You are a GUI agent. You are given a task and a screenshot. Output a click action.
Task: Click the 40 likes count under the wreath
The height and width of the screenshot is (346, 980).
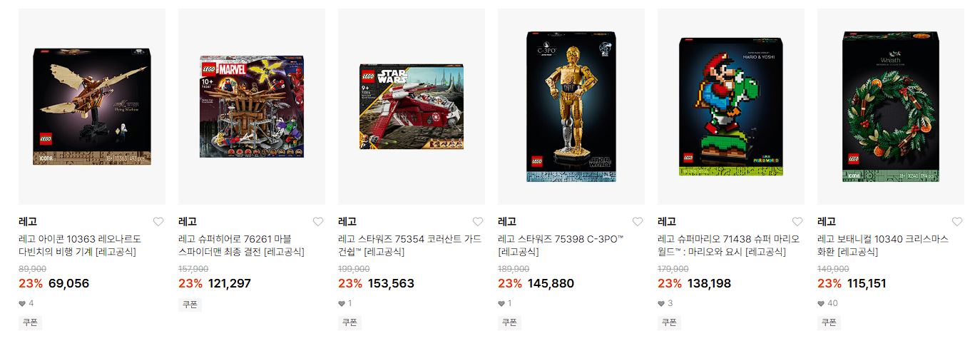coord(827,303)
